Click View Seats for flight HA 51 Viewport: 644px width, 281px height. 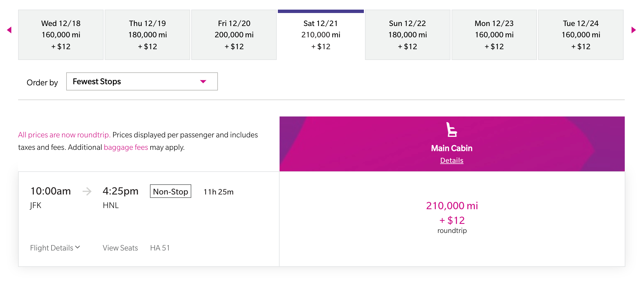click(120, 248)
